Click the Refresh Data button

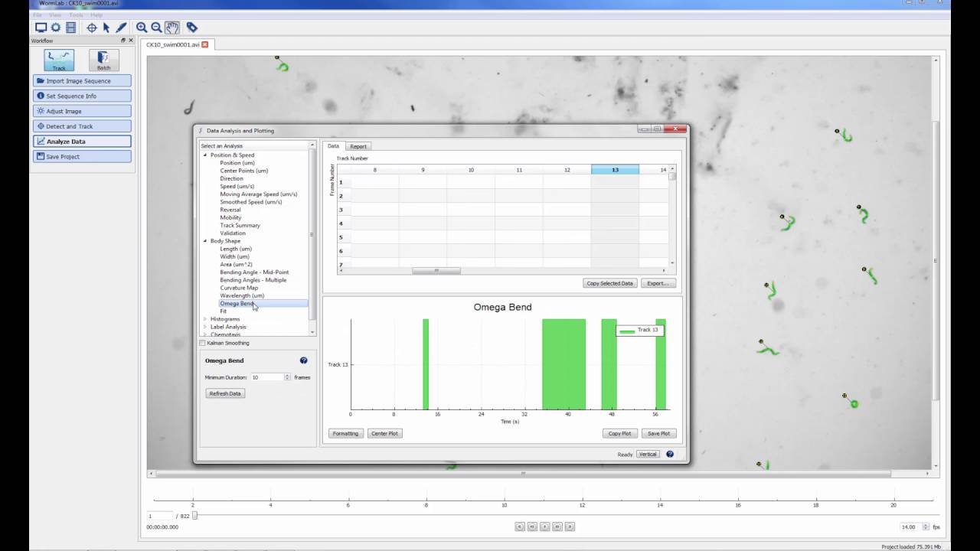point(224,393)
